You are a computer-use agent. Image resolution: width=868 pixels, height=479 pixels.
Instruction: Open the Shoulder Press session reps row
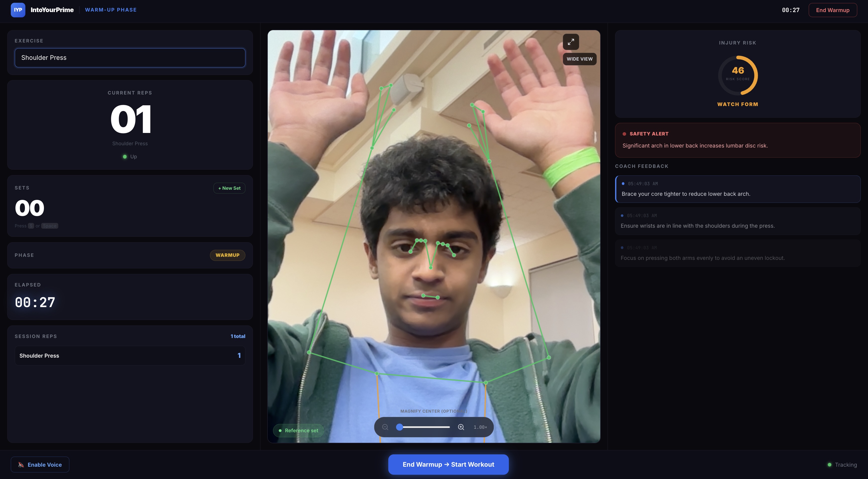pyautogui.click(x=130, y=356)
